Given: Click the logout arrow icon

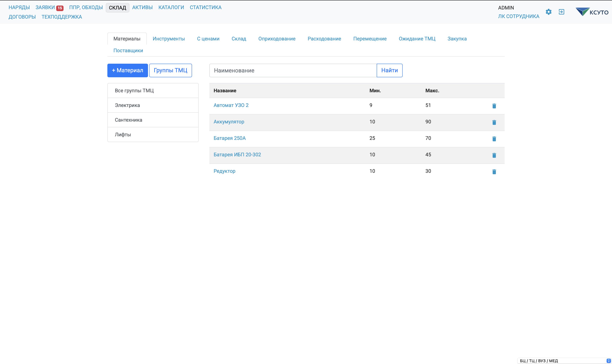Looking at the screenshot, I should (561, 12).
